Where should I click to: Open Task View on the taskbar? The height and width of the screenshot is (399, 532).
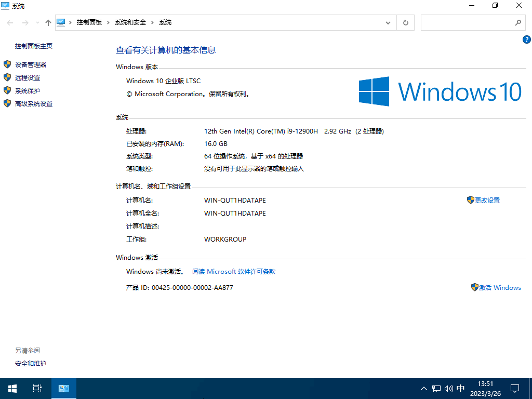click(37, 388)
